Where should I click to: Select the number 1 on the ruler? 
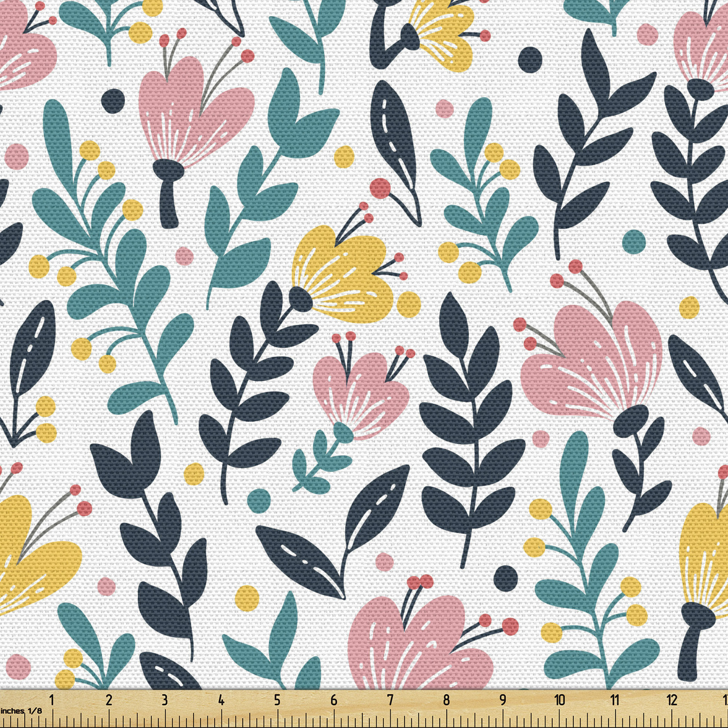click(x=51, y=700)
